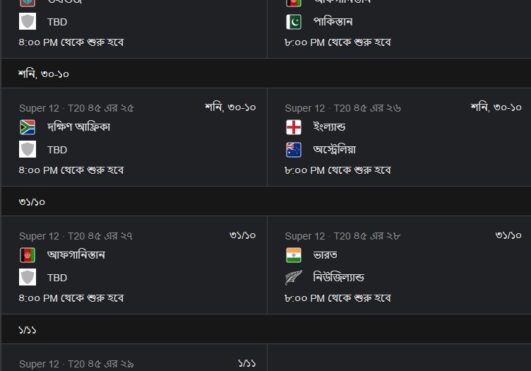The image size is (531, 371).
Task: Open the নিউজিল্যান্ড team name link
Action: click(339, 278)
